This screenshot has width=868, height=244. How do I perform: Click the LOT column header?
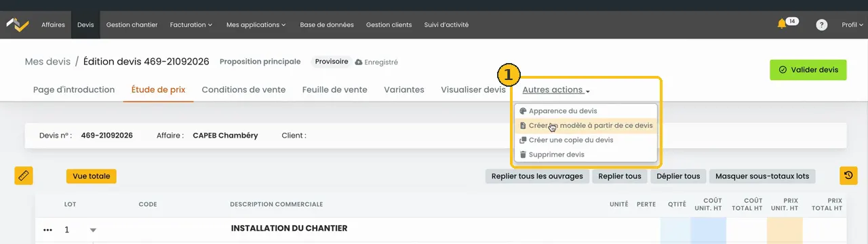click(71, 204)
